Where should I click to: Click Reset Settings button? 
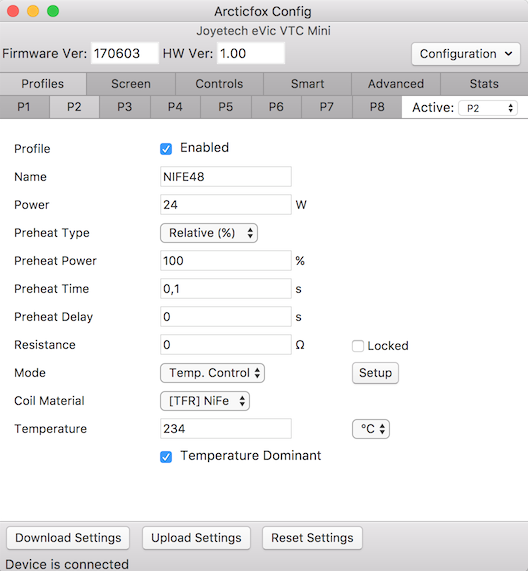(x=312, y=538)
